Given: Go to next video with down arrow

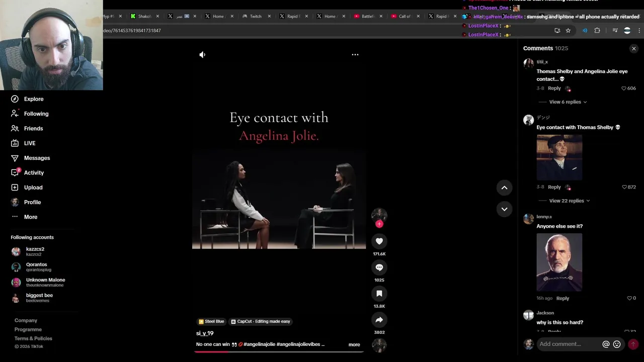Looking at the screenshot, I should point(504,209).
